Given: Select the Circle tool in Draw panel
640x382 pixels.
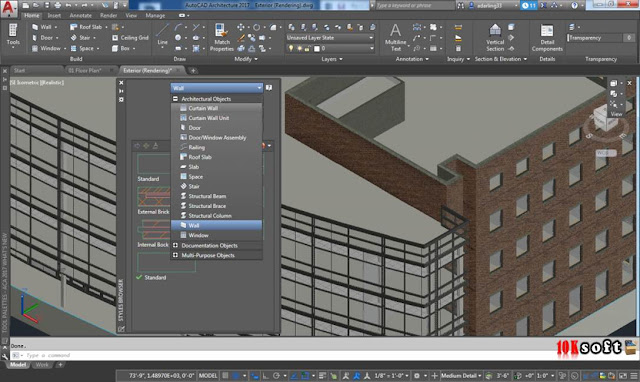Looking at the screenshot, I should 178,38.
